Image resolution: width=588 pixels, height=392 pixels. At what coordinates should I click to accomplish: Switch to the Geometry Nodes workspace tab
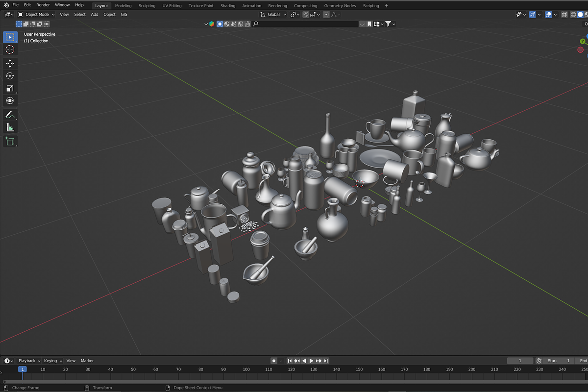340,6
